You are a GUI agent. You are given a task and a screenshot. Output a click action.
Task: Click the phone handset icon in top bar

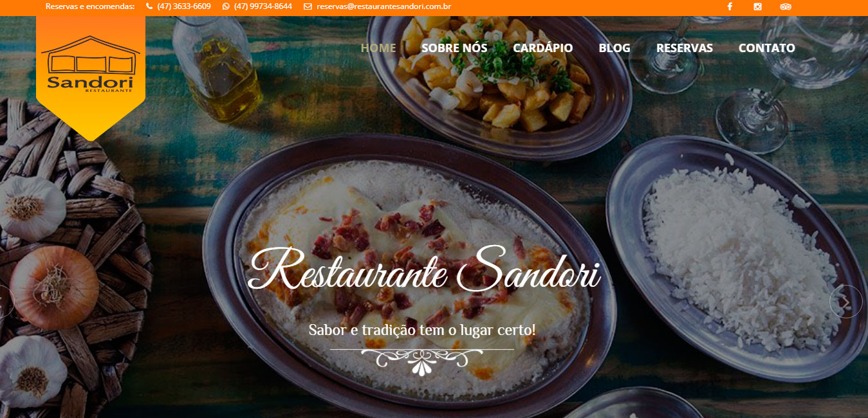[149, 6]
